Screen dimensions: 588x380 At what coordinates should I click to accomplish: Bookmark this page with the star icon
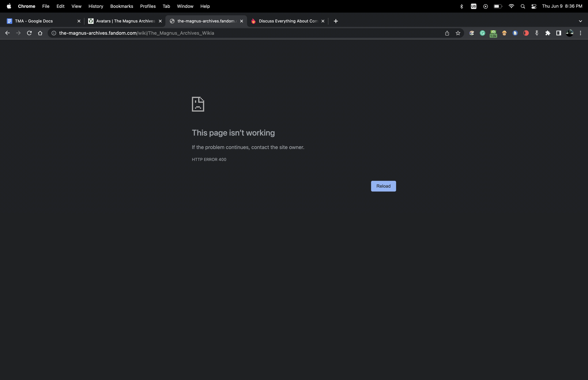458,33
